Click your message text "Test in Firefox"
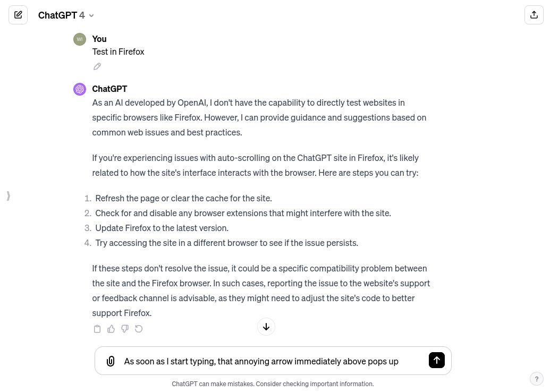 [x=118, y=51]
